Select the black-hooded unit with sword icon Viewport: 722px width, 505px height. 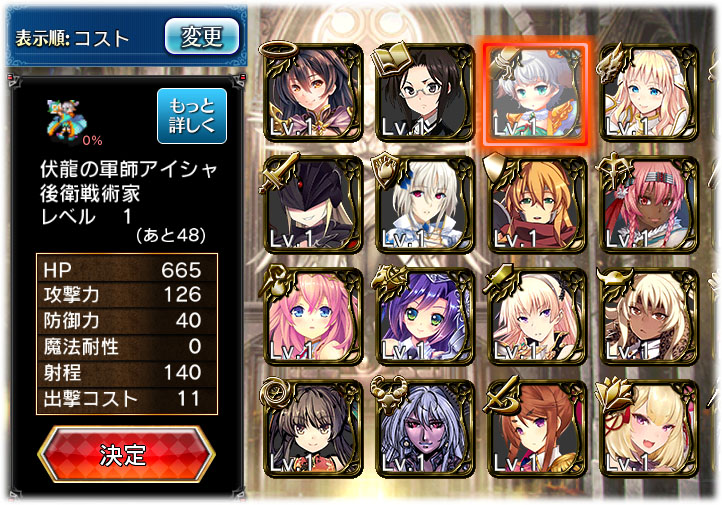click(313, 204)
